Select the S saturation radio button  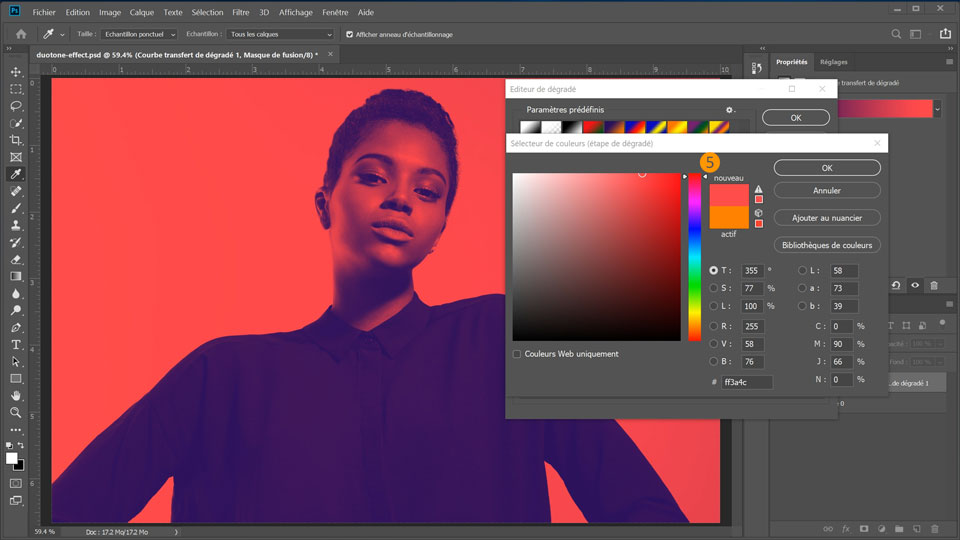[713, 288]
